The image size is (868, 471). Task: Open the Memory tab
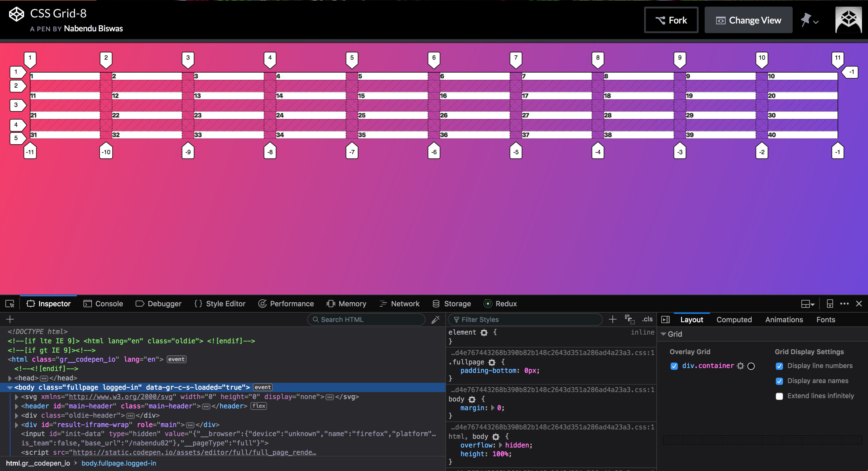coord(346,304)
